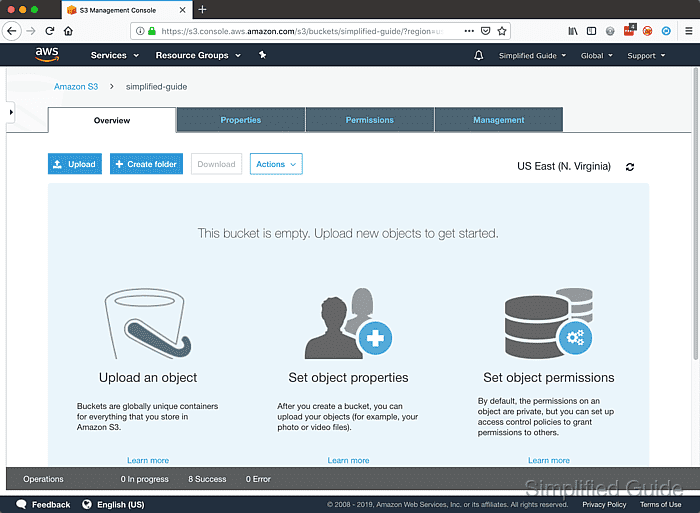
Task: Click the 8 Success status
Action: coord(207,479)
